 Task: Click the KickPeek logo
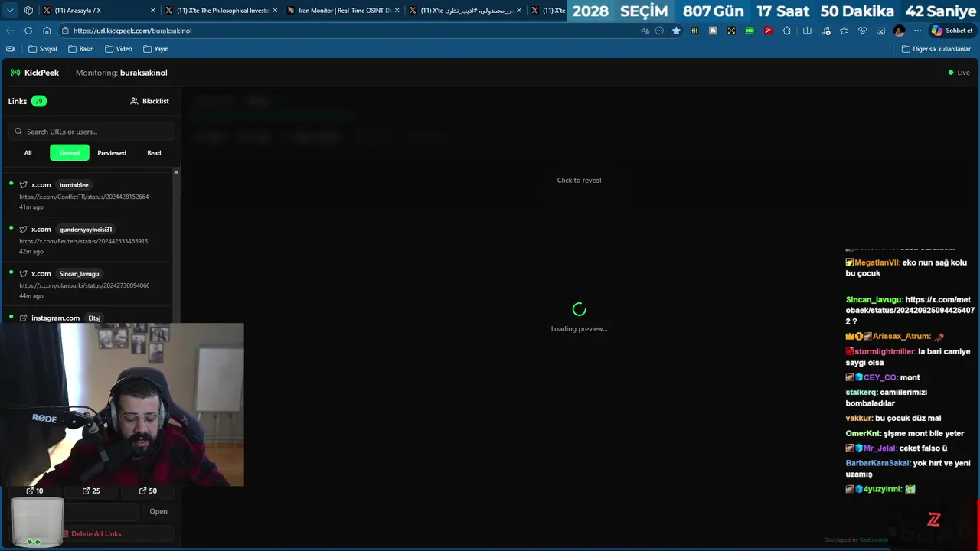[34, 73]
